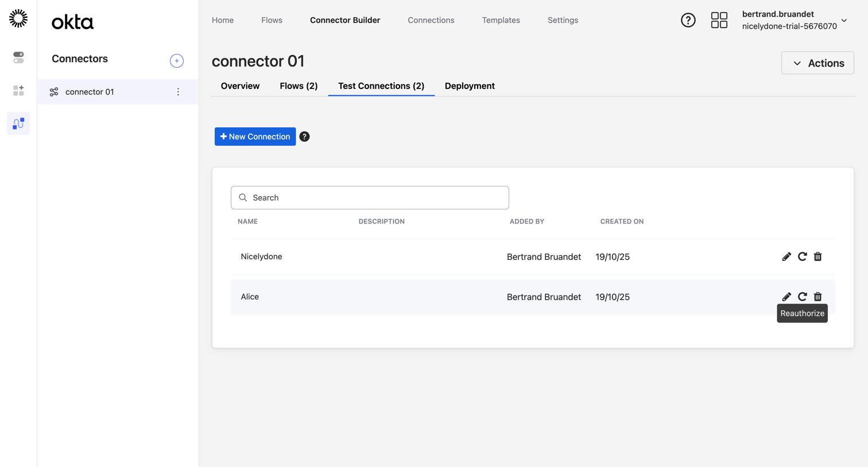Open the Templates menu item
Image resolution: width=868 pixels, height=467 pixels.
[501, 20]
